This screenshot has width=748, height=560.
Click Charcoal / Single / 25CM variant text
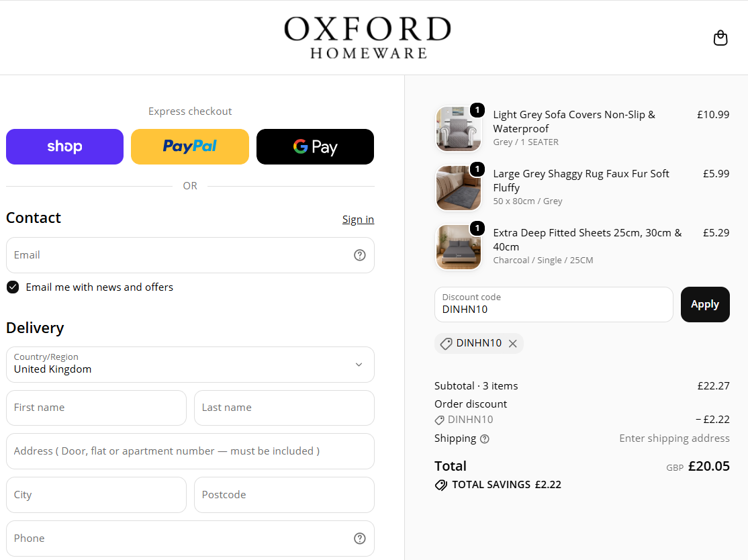[543, 261]
